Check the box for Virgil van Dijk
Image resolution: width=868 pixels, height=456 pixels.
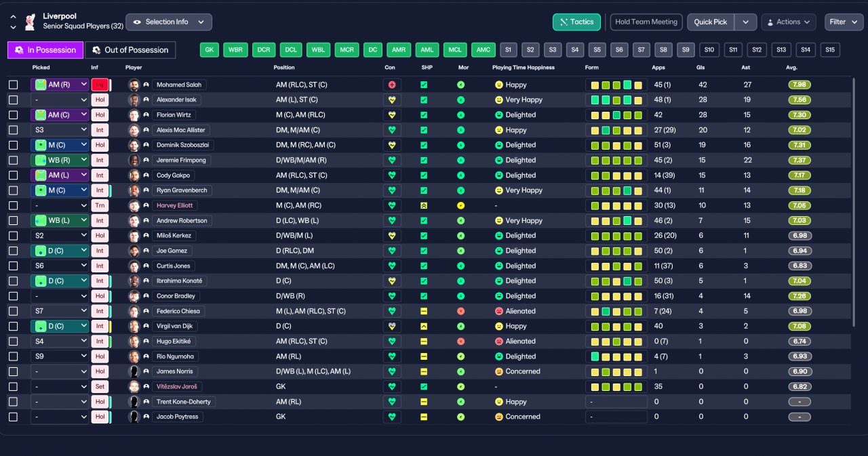tap(13, 326)
